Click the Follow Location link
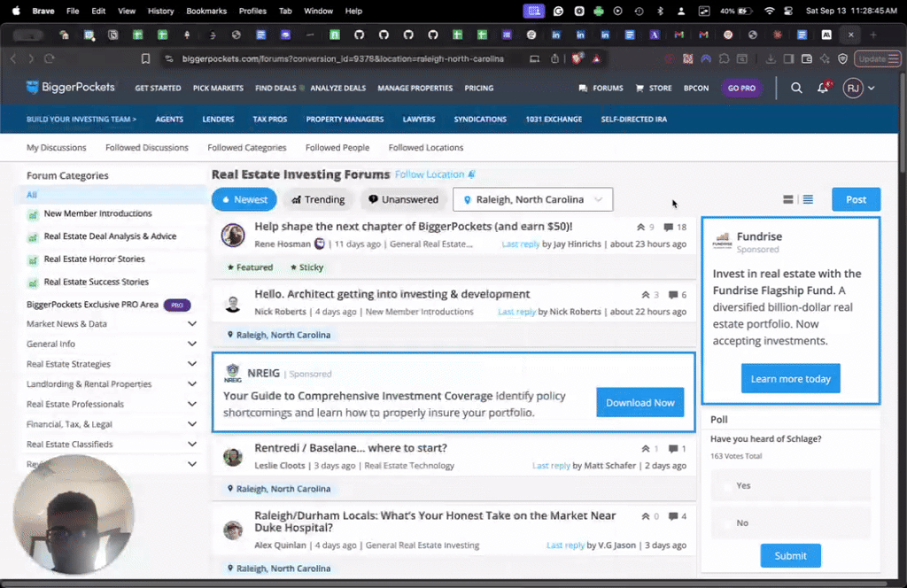The height and width of the screenshot is (588, 907). click(435, 174)
